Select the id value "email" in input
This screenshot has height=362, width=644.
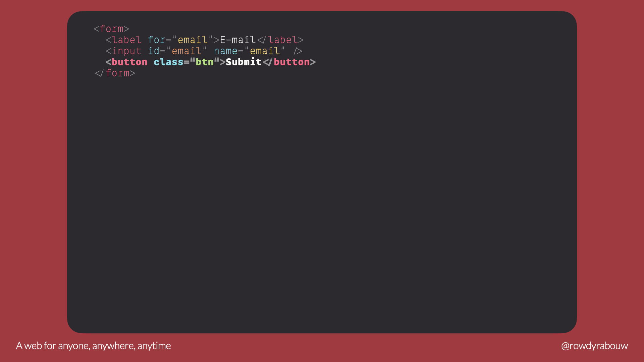[x=186, y=51]
